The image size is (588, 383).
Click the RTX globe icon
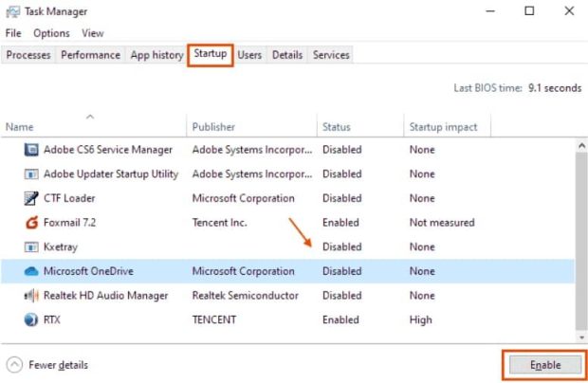click(x=30, y=320)
